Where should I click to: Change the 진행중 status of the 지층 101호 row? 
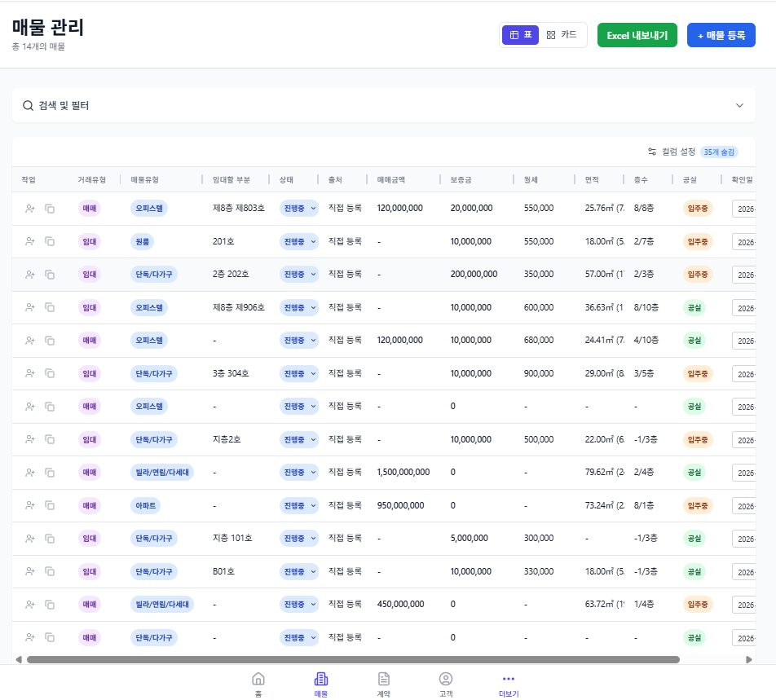[299, 539]
